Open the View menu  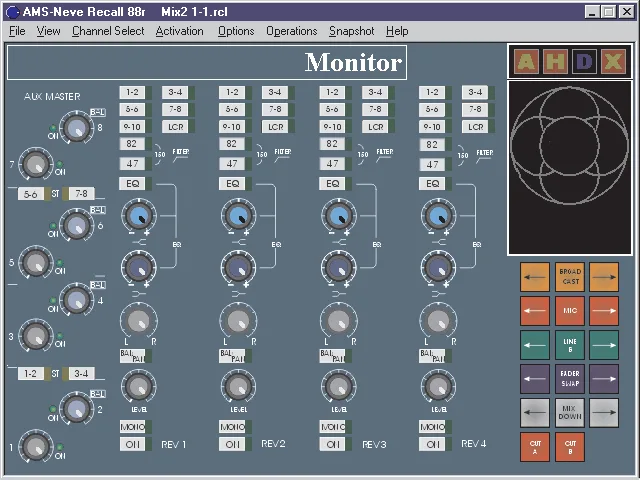[48, 31]
